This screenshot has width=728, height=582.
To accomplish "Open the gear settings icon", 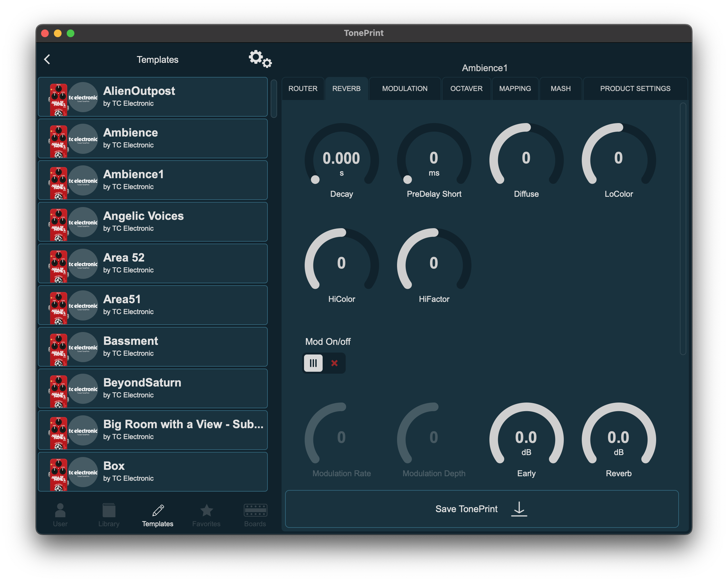I will [x=260, y=59].
